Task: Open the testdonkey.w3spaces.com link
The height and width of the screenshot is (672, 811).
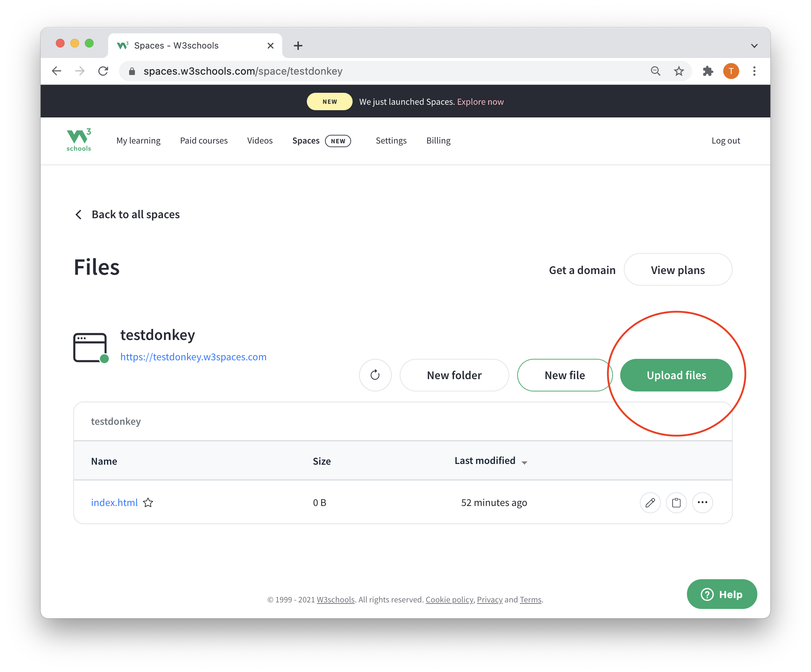Action: click(193, 357)
